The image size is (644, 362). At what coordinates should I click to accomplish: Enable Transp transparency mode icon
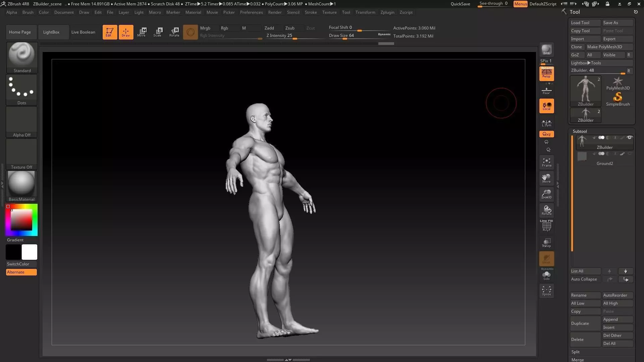[x=546, y=243]
